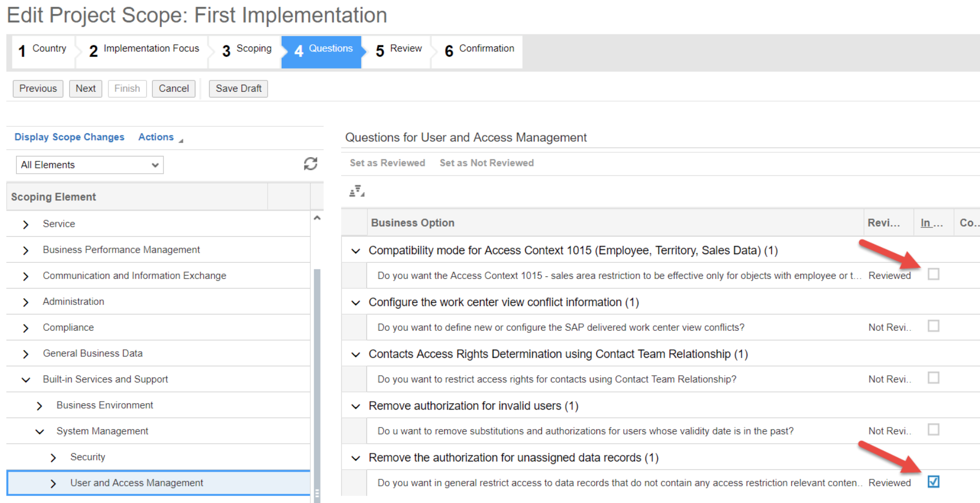
Task: Collapse Remove authorization for unassigned data records group
Action: (x=355, y=458)
